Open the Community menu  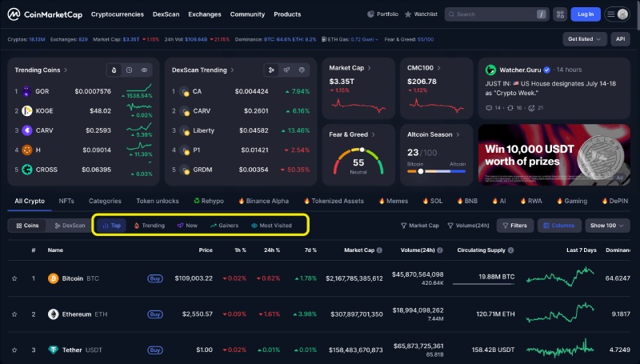247,14
